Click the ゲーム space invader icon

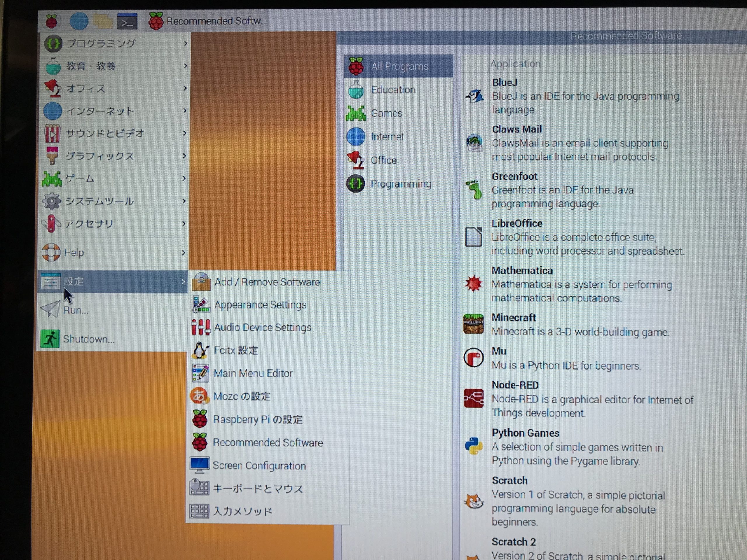[52, 179]
